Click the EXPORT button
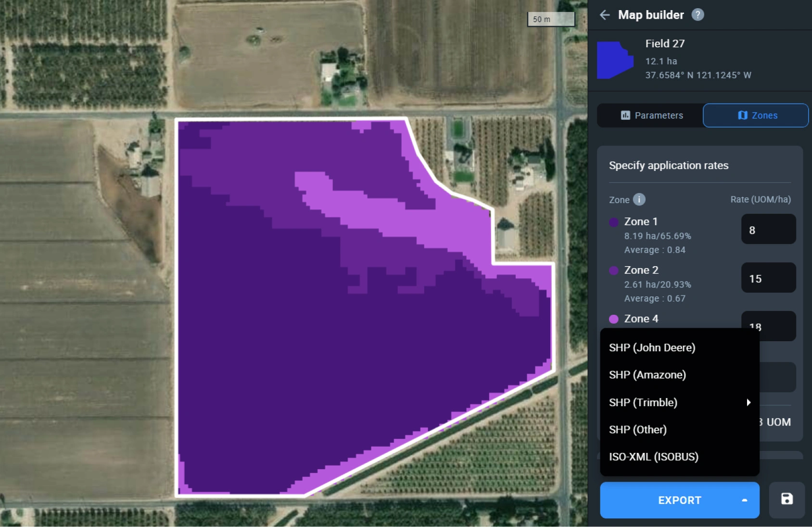 (679, 501)
